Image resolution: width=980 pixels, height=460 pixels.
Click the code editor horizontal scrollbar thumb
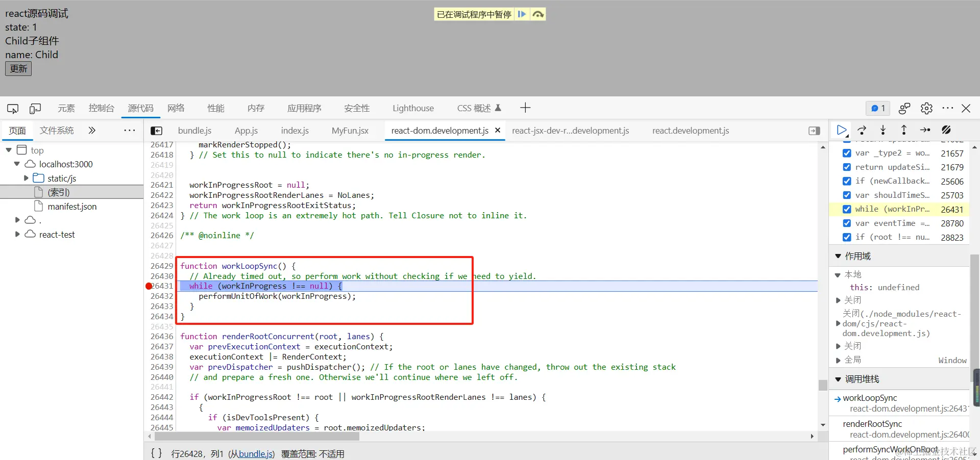coord(257,436)
